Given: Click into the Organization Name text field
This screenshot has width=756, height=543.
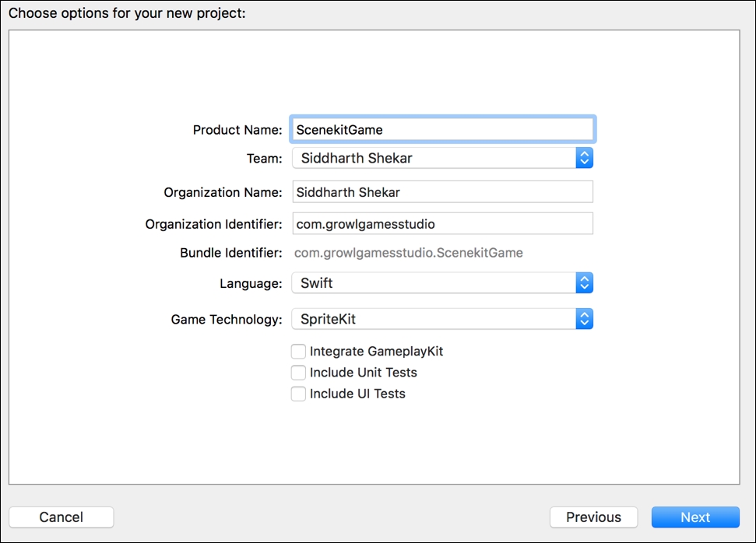Looking at the screenshot, I should 442,192.
